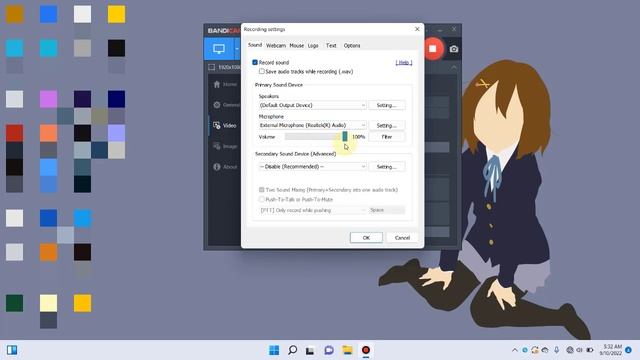The height and width of the screenshot is (360, 640).
Task: Click the Push-To-Talk or Push-To-Mute checkbox
Action: tap(262, 199)
